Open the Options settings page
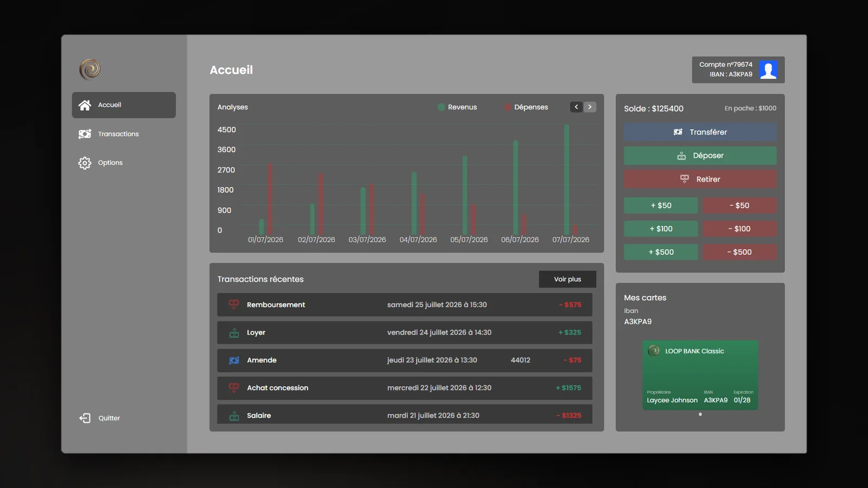 [124, 163]
